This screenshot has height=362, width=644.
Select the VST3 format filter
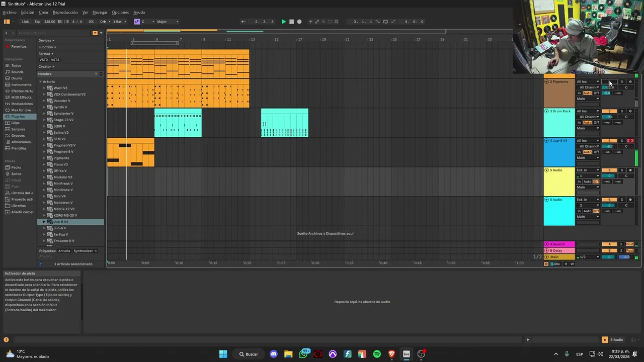click(x=55, y=60)
